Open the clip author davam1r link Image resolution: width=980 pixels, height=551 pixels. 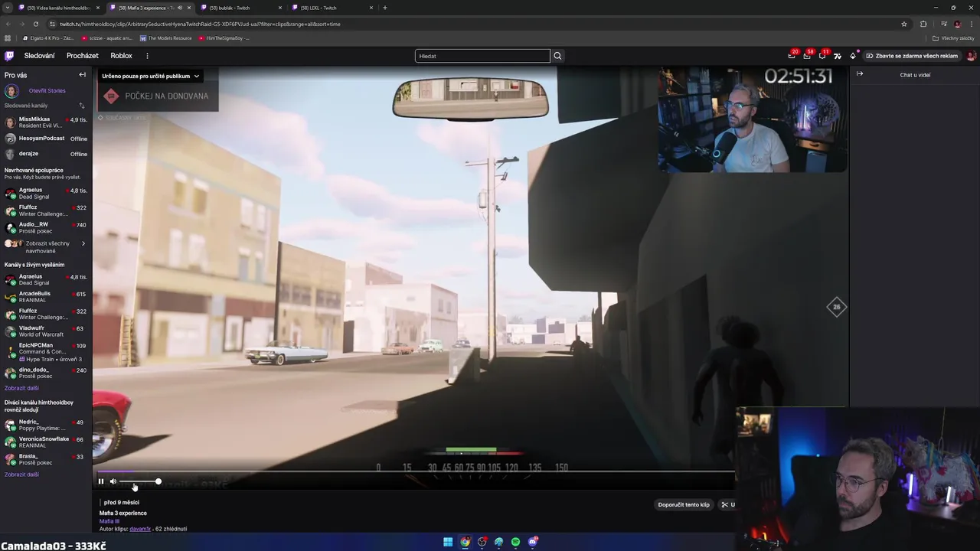point(140,529)
